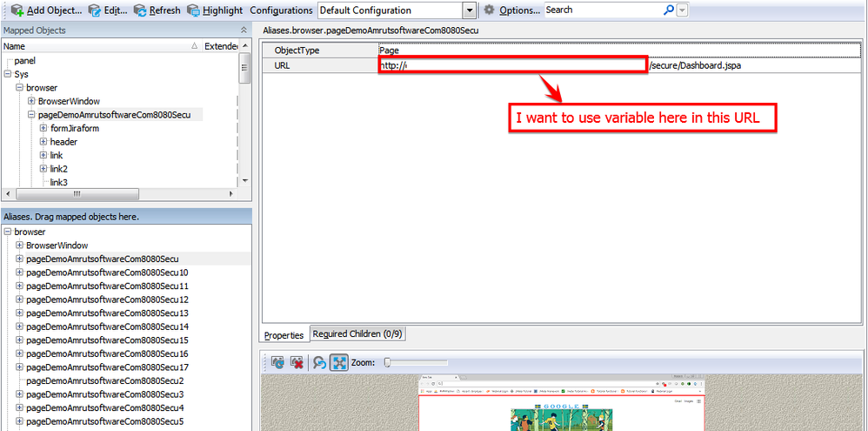The width and height of the screenshot is (868, 431).
Task: Select link3 in the Mapped Objects tree
Action: click(58, 182)
